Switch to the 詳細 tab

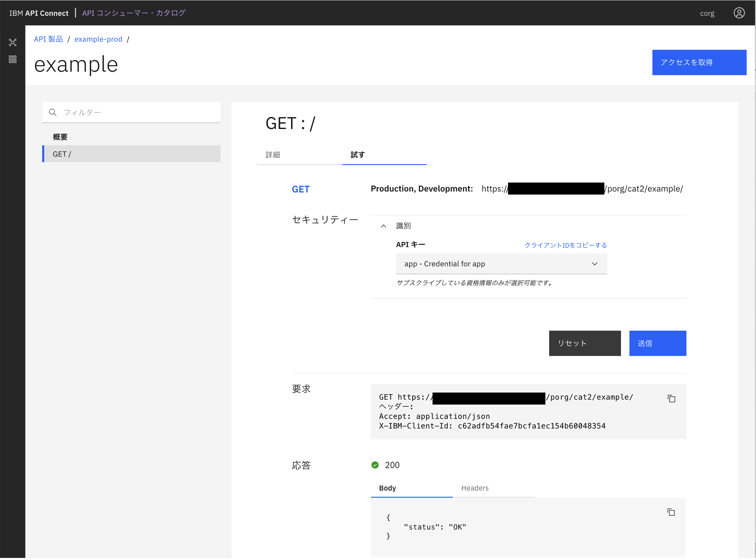pyautogui.click(x=273, y=155)
